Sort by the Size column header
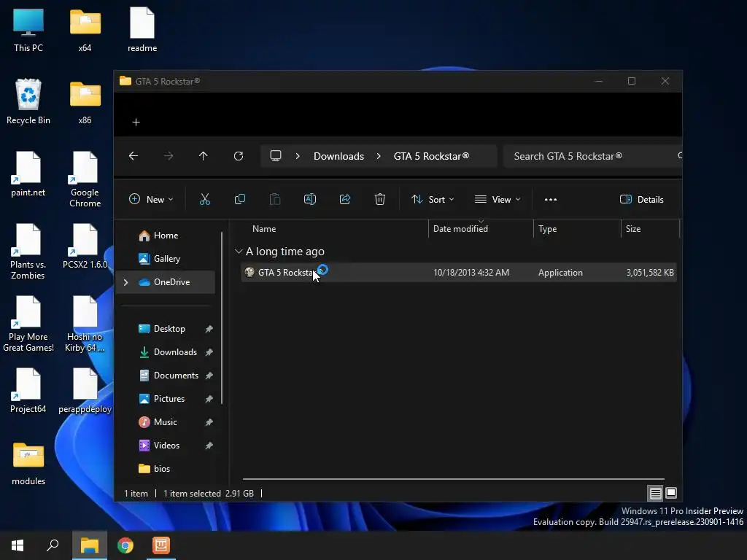The image size is (747, 560). point(632,229)
